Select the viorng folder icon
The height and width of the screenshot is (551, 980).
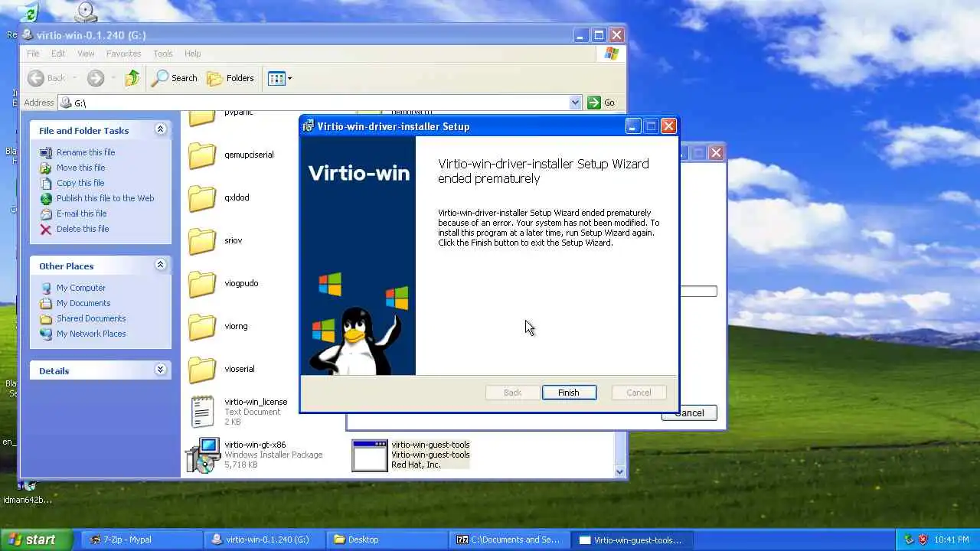(x=202, y=327)
